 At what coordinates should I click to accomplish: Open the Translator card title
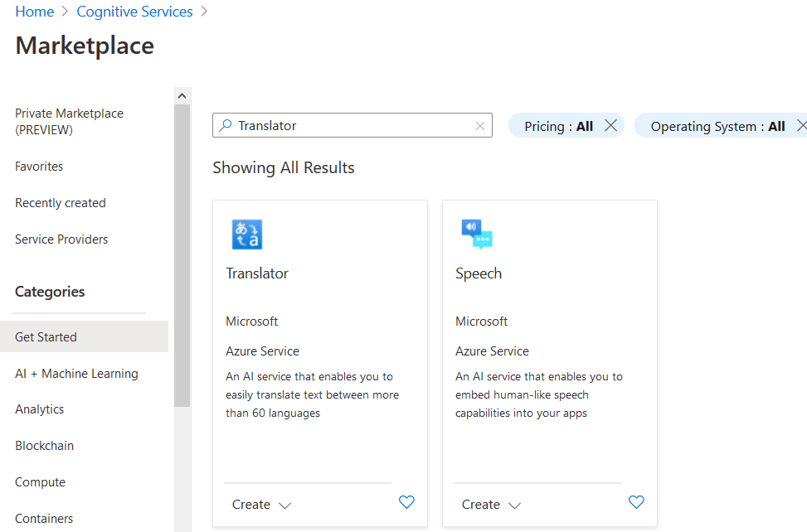tap(257, 273)
